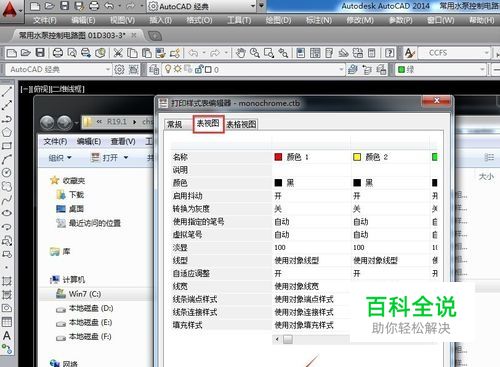Click the Help question mark icon
This screenshot has width=500, height=367.
coord(389,53)
